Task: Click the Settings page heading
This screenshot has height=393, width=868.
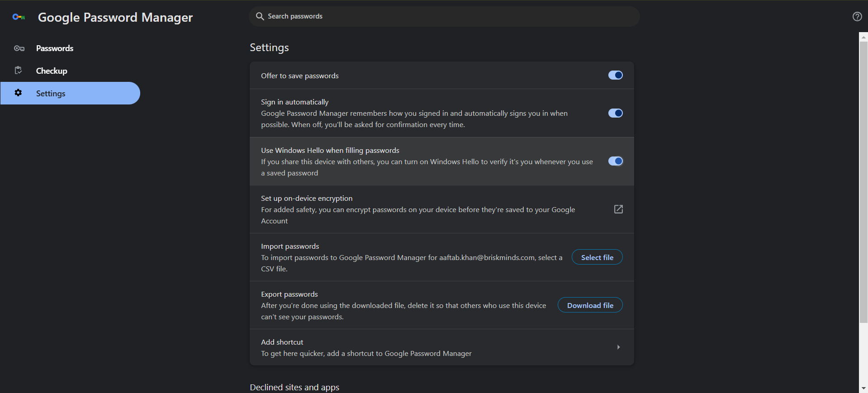Action: click(269, 47)
